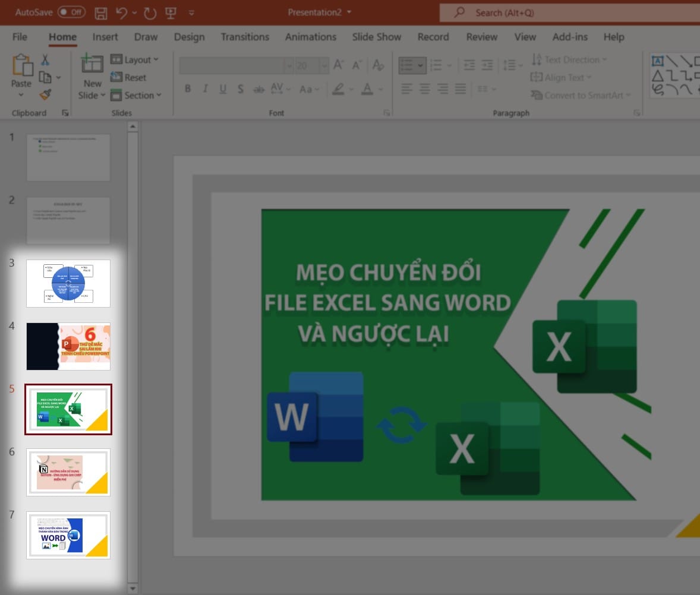The height and width of the screenshot is (595, 700).
Task: Expand the Section dropdown
Action: pyautogui.click(x=135, y=95)
